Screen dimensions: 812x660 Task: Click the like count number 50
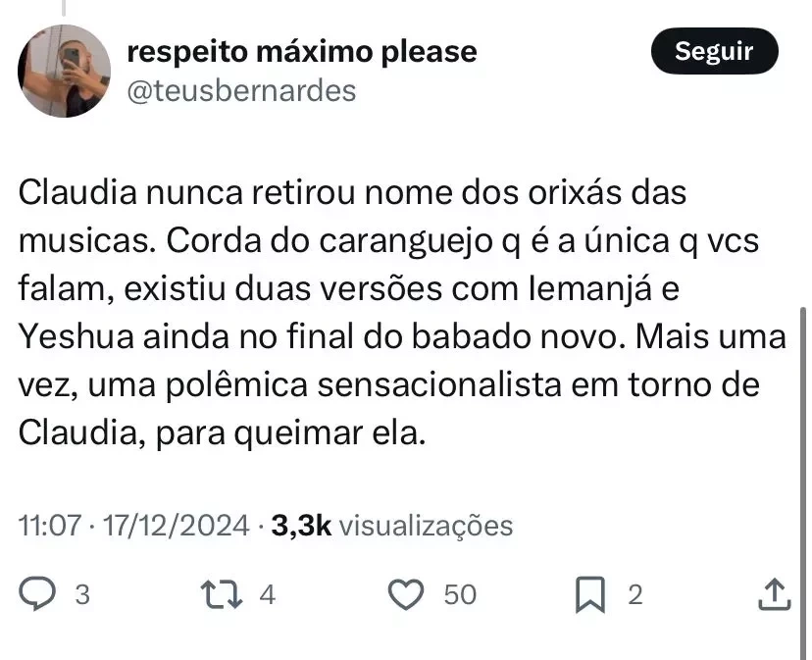click(460, 594)
